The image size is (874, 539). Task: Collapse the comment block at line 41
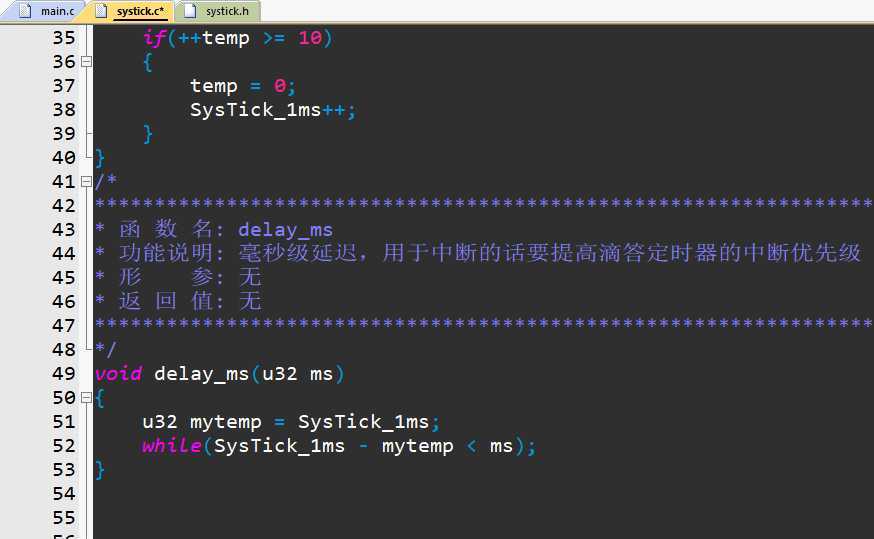pos(86,181)
